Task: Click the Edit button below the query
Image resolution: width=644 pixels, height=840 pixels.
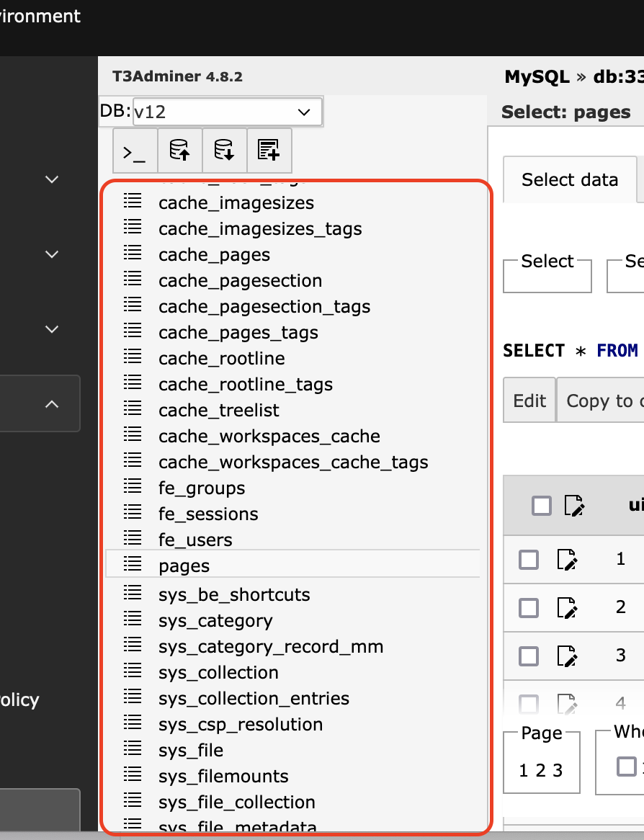Action: tap(529, 401)
